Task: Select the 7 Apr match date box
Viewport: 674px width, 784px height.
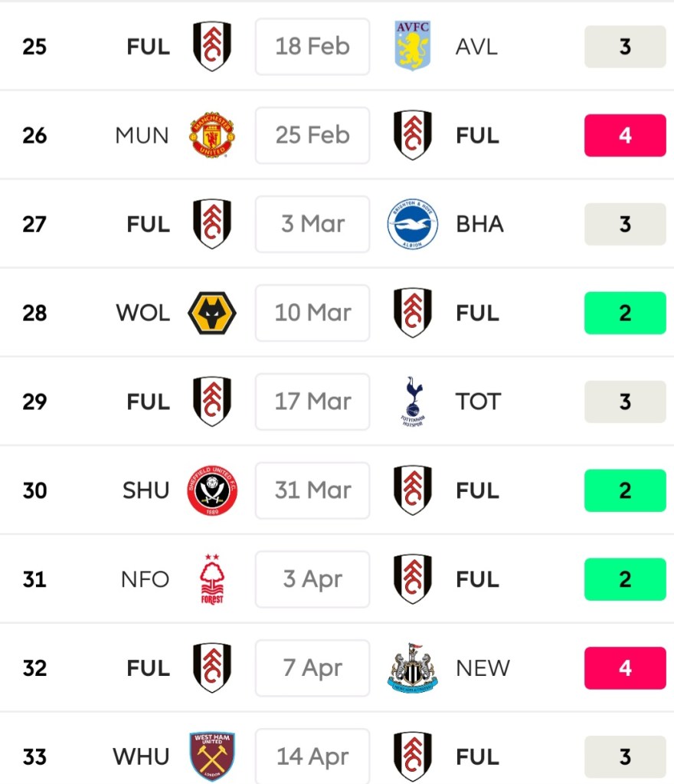Action: [x=312, y=668]
